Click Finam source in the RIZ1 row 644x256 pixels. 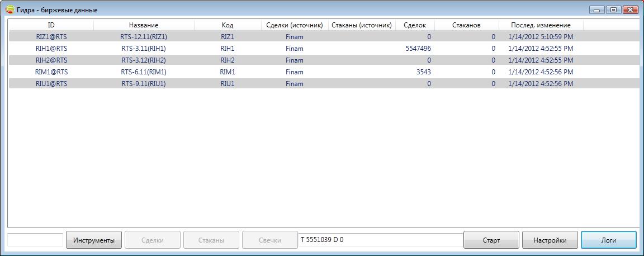(x=295, y=36)
